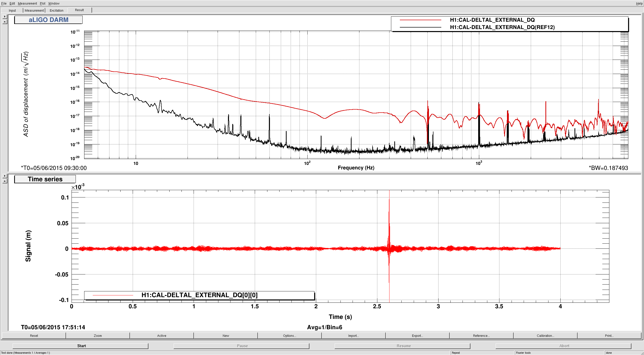This screenshot has height=355, width=644.
Task: Click the Fourier tools status field
Action: tap(559, 353)
